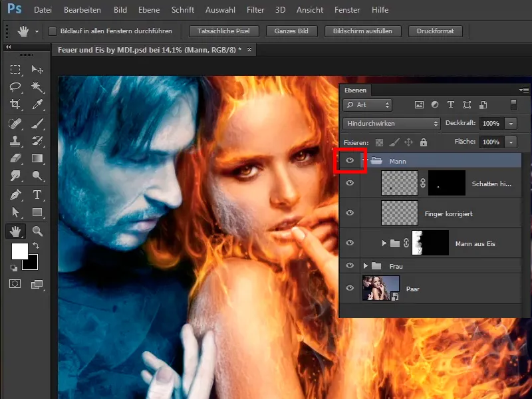Open the Ebenen panel flyout menu

524,90
